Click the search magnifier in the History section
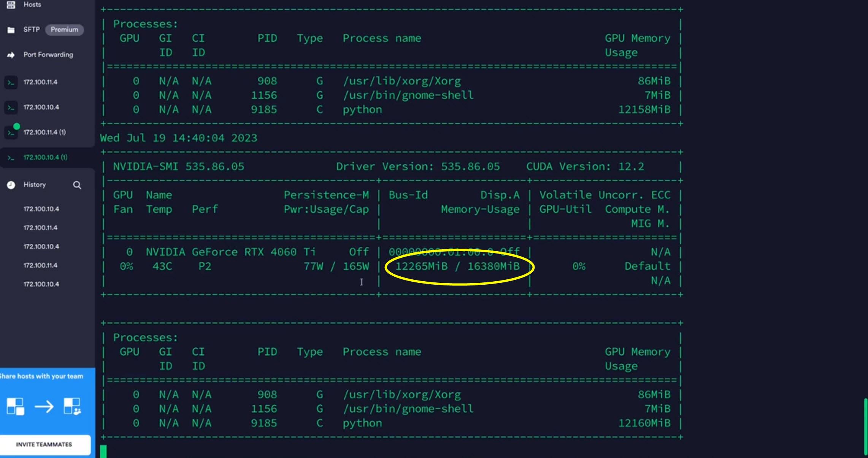 [x=77, y=185]
